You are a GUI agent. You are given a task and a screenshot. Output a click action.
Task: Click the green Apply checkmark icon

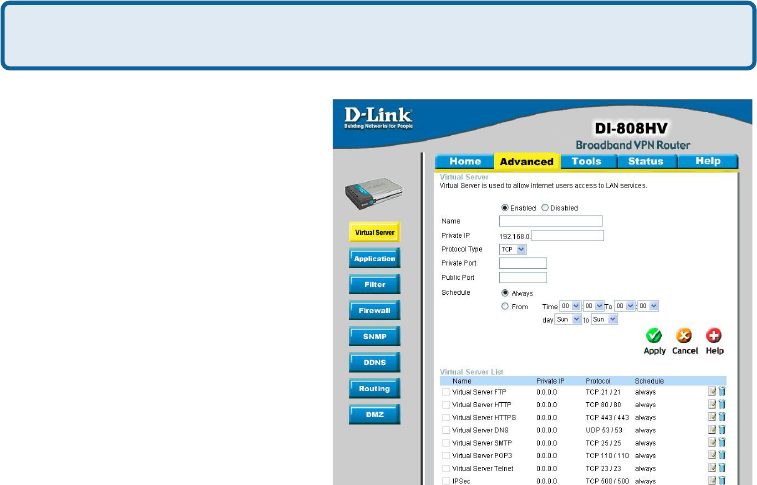pos(654,335)
